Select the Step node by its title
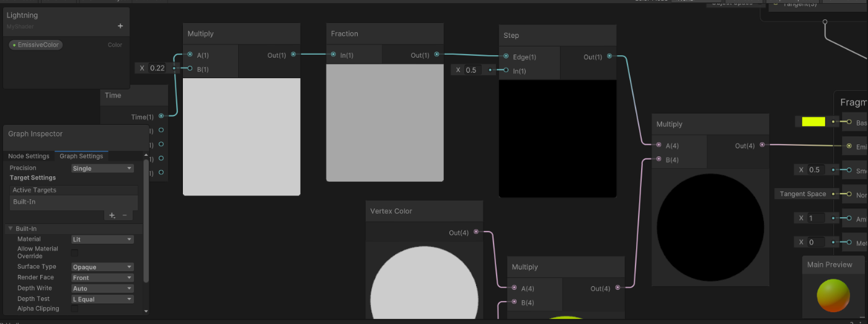 511,35
